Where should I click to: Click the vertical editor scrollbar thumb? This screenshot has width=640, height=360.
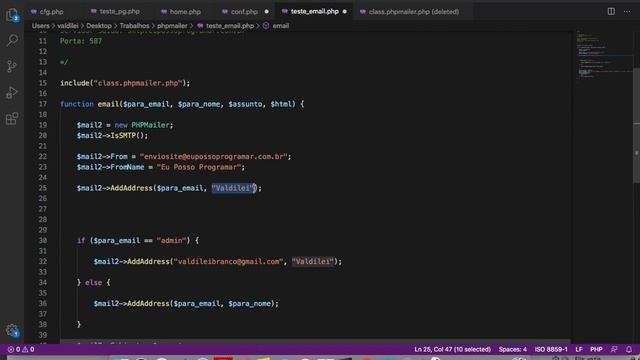click(636, 124)
